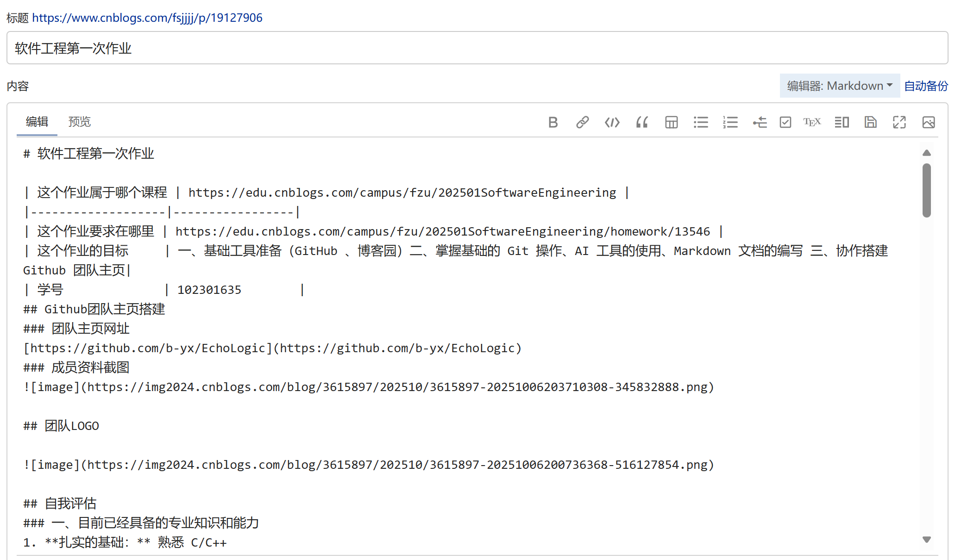This screenshot has height=560, width=955.
Task: Insert a TeX math formula
Action: [x=812, y=122]
